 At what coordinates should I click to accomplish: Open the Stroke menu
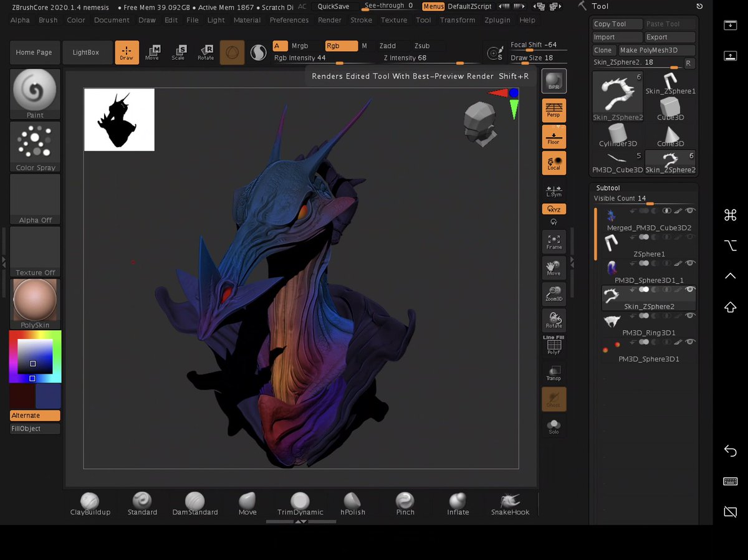pyautogui.click(x=361, y=20)
